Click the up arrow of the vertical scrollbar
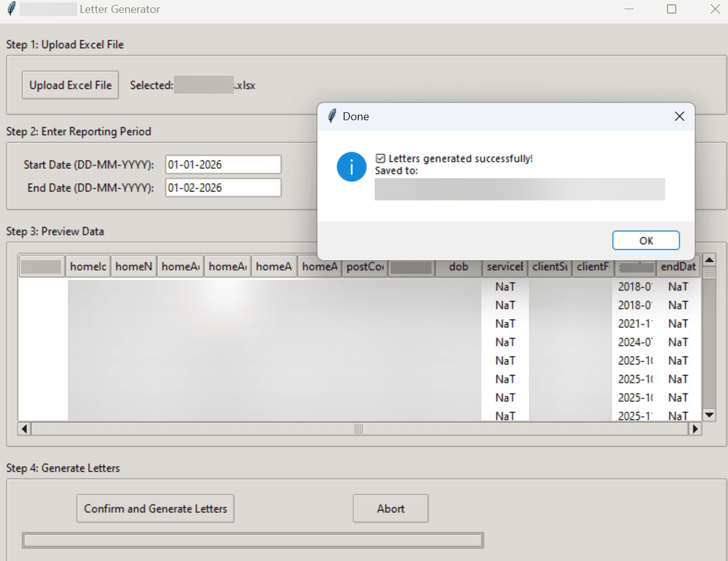Viewport: 728px width, 561px height. pyautogui.click(x=709, y=260)
